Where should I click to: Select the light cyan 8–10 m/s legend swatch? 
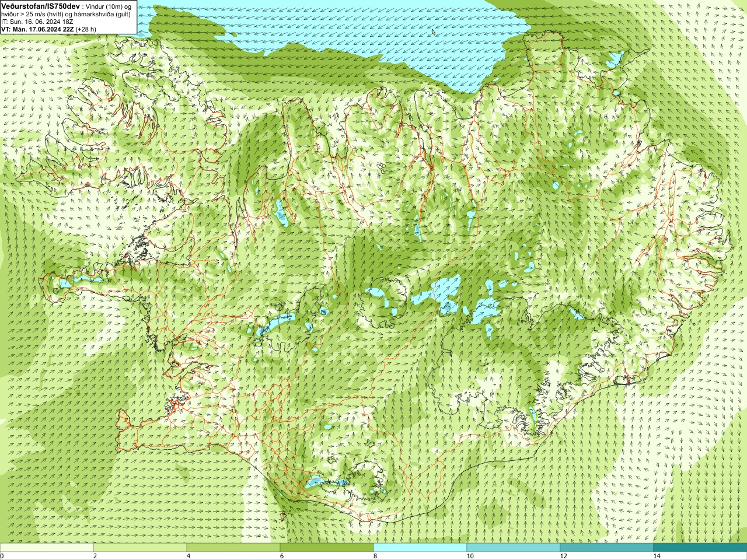click(x=420, y=548)
